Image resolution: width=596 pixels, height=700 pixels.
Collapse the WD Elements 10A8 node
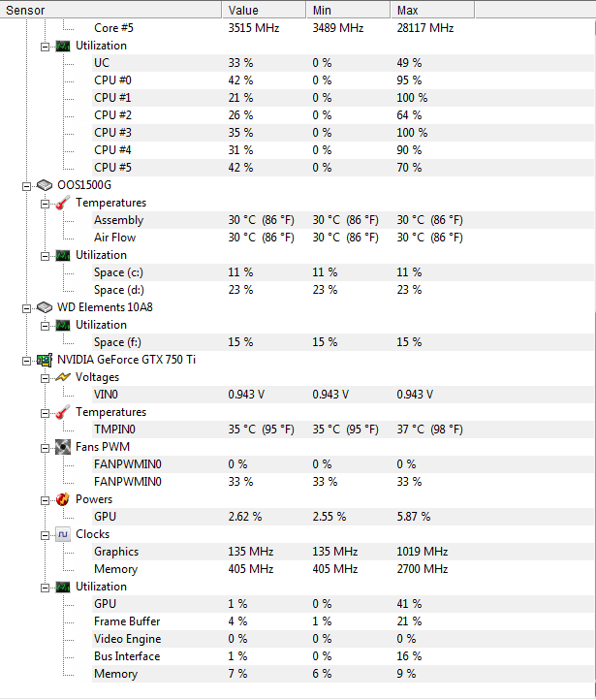pos(27,308)
